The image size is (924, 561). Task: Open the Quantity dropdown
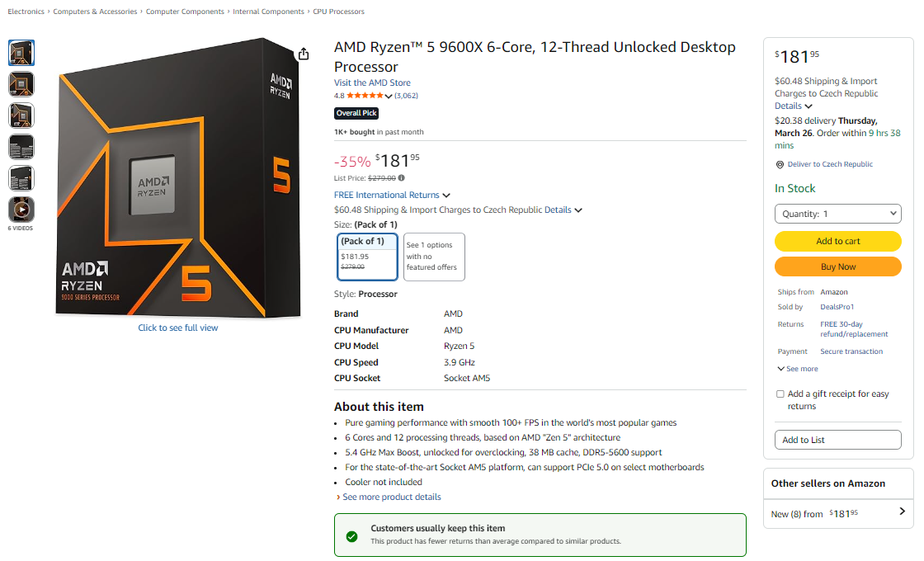click(x=837, y=214)
